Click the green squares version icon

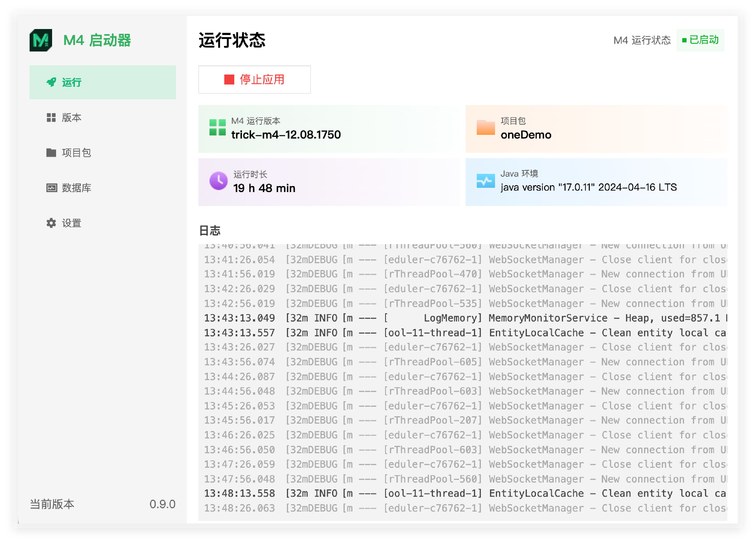(x=217, y=127)
